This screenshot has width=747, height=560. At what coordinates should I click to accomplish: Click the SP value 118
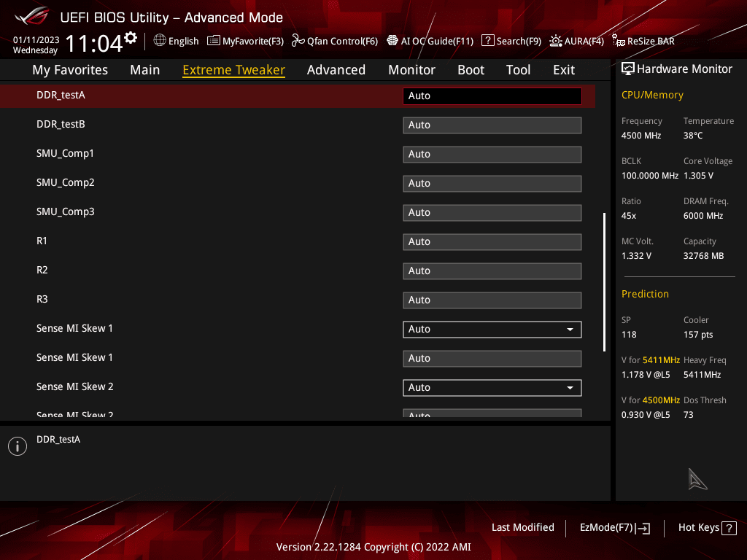629,334
